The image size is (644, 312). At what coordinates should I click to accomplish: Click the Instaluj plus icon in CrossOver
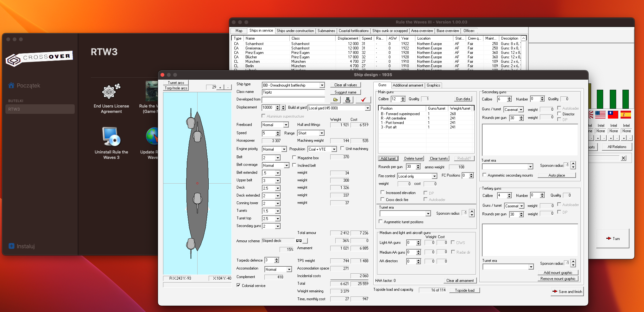[11, 246]
